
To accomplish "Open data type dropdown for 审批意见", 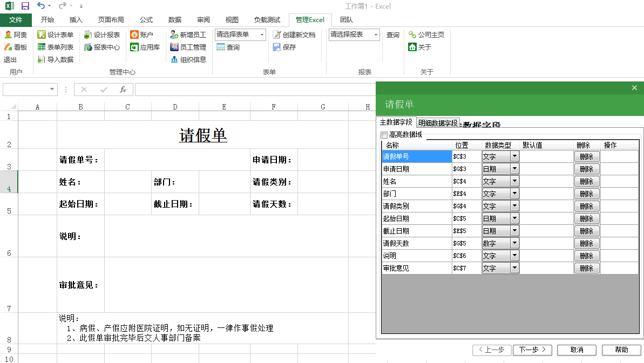I will pyautogui.click(x=514, y=268).
